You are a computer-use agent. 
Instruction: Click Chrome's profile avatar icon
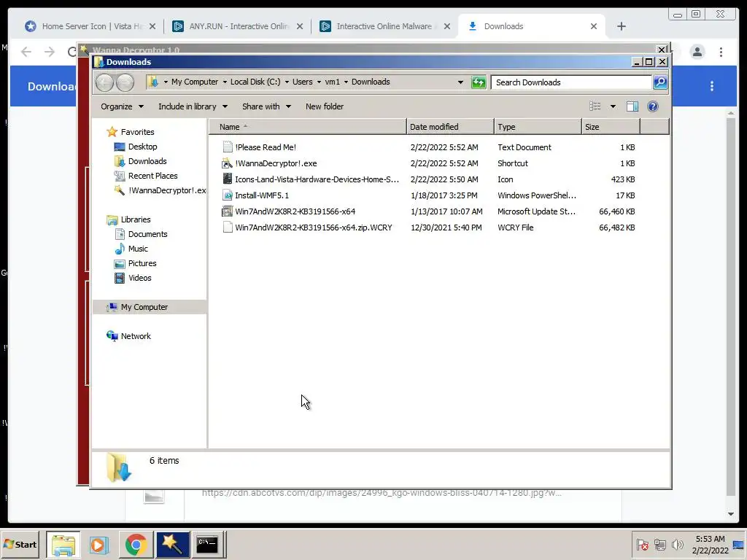697,52
